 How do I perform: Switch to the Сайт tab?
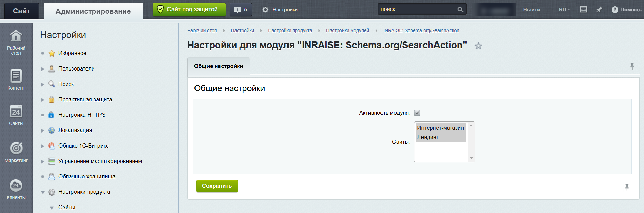tap(22, 11)
